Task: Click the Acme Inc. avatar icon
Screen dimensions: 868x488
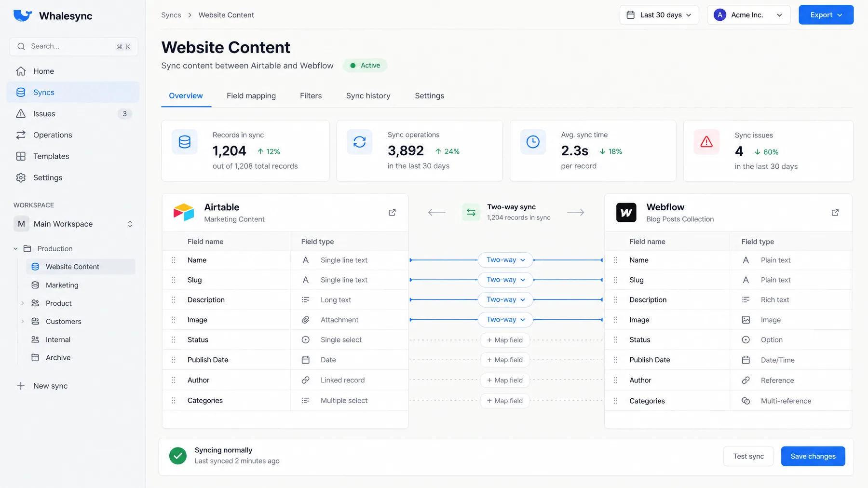Action: (x=720, y=15)
